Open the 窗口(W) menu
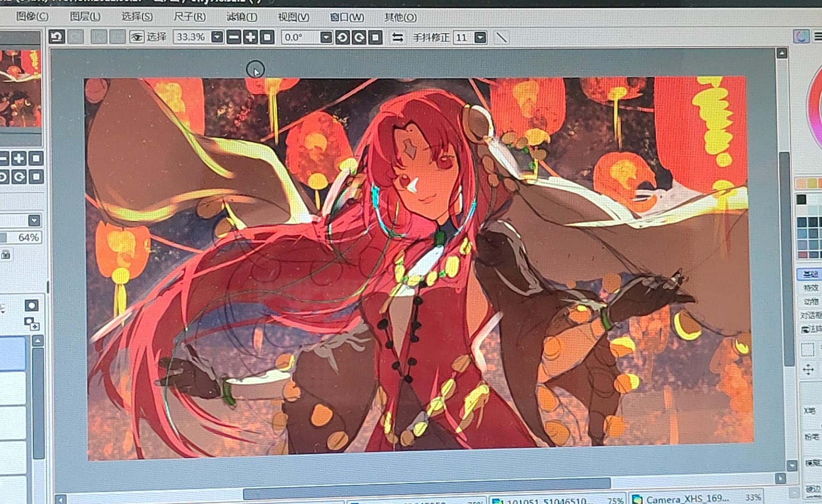 pyautogui.click(x=347, y=17)
